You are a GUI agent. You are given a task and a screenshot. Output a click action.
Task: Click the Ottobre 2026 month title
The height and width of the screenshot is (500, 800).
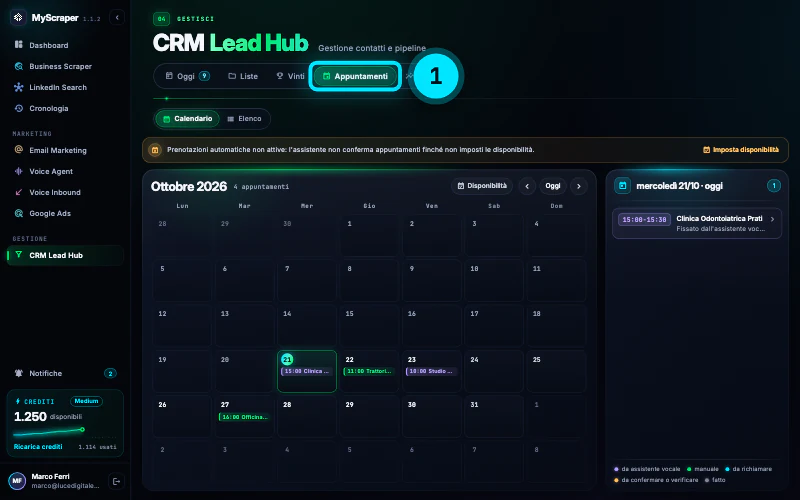coord(189,186)
